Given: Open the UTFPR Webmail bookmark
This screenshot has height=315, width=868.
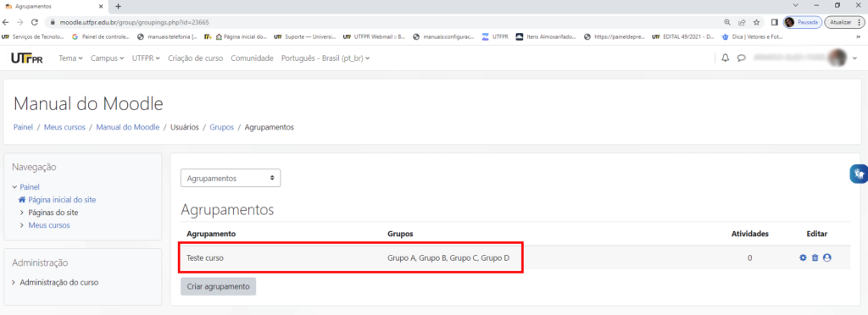Looking at the screenshot, I should (375, 37).
